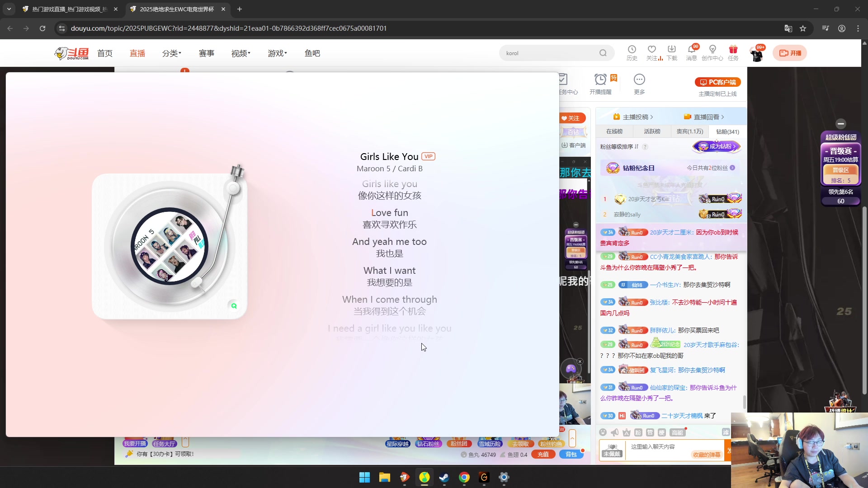Toggle the 高能 chat mode button

677,432
